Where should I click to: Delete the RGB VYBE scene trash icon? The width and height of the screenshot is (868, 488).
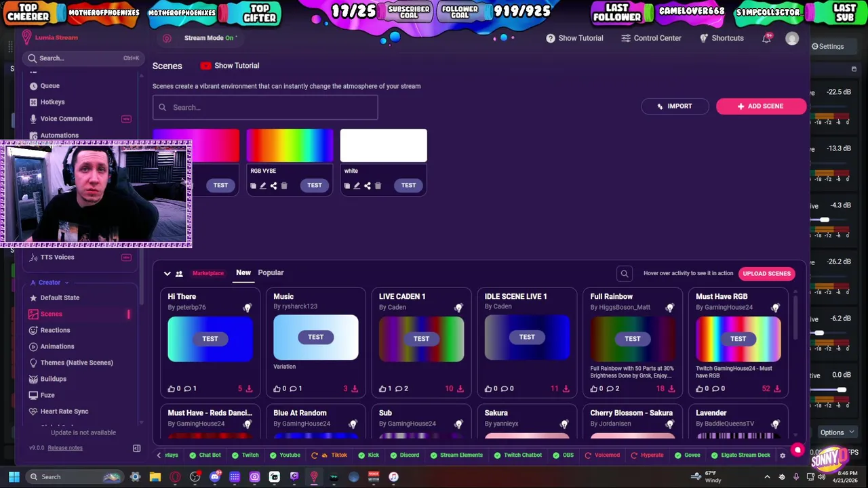(284, 186)
